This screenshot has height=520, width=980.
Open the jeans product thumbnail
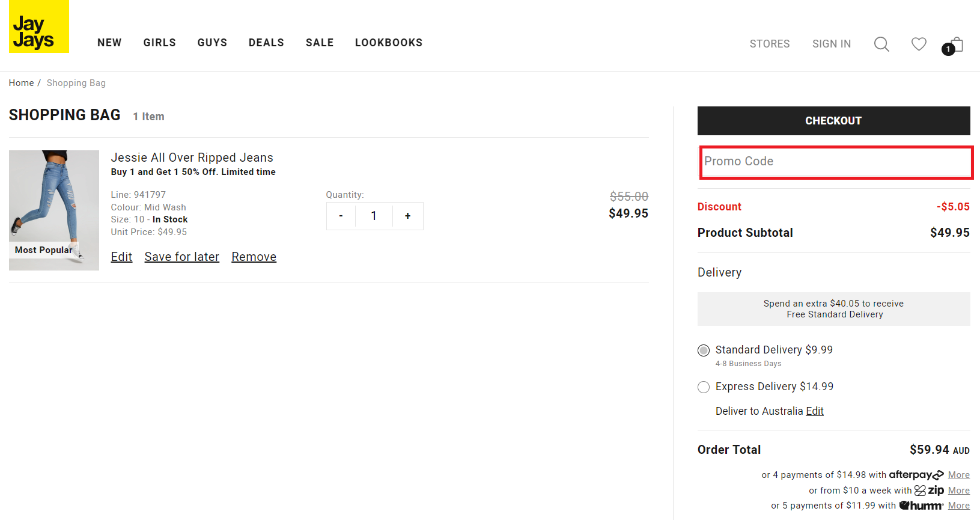(54, 210)
